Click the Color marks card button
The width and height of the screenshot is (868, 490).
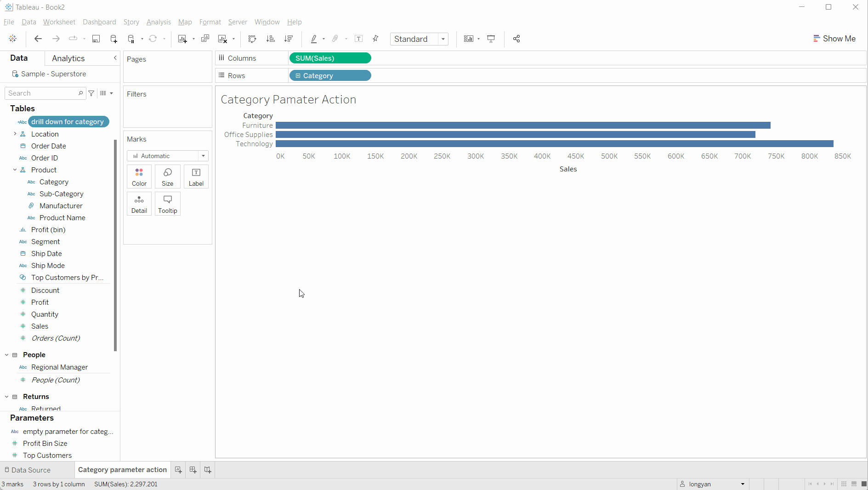pos(139,177)
